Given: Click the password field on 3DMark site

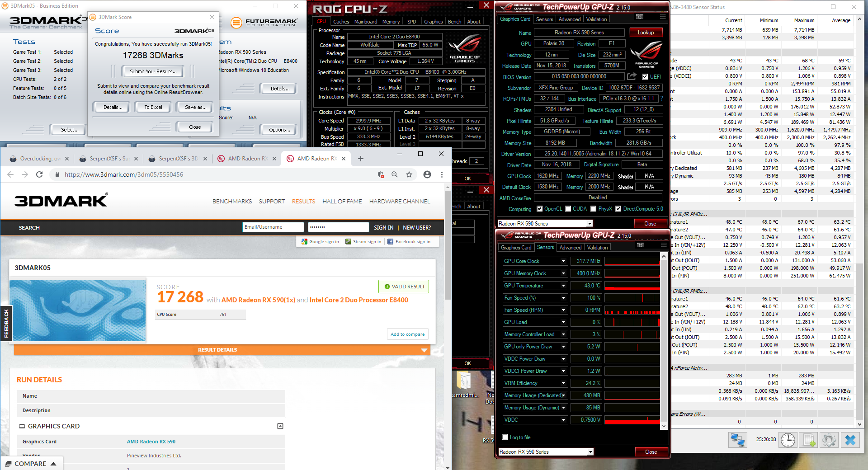Looking at the screenshot, I should pyautogui.click(x=338, y=227).
